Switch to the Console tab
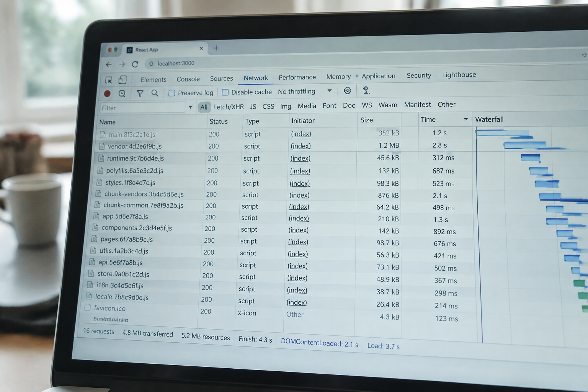The width and height of the screenshot is (588, 392). tap(188, 79)
